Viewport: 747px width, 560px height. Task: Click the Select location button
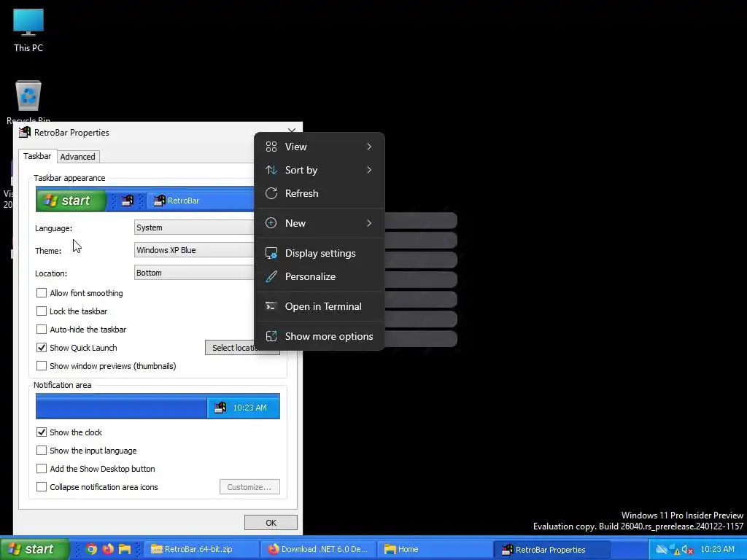point(231,348)
